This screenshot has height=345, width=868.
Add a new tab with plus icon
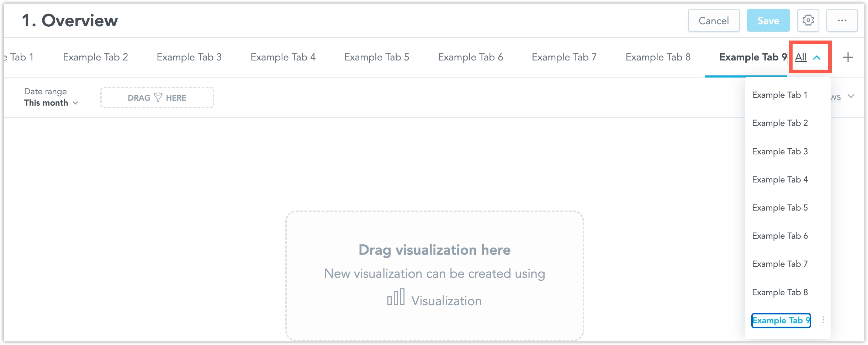point(848,57)
